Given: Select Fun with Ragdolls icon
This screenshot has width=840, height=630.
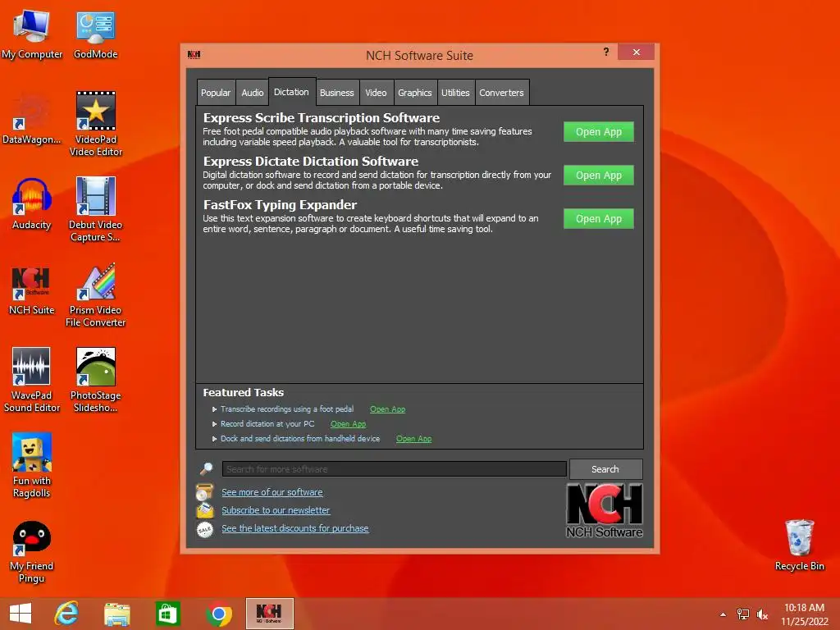Looking at the screenshot, I should click(x=32, y=466).
